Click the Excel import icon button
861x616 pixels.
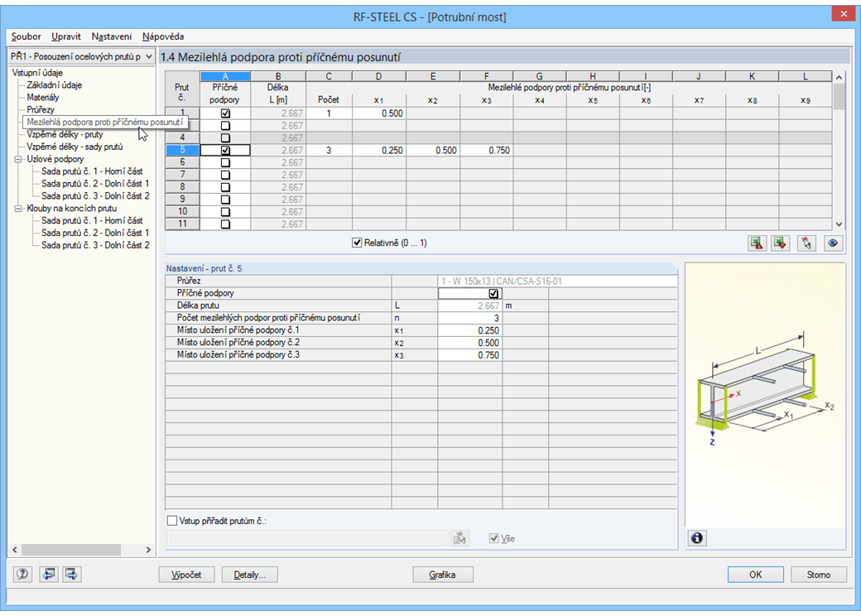(x=758, y=243)
